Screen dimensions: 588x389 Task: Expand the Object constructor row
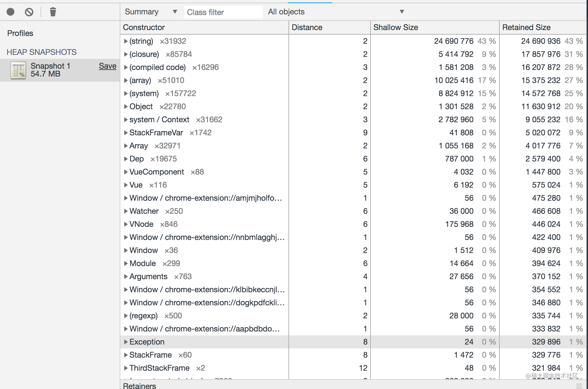126,107
